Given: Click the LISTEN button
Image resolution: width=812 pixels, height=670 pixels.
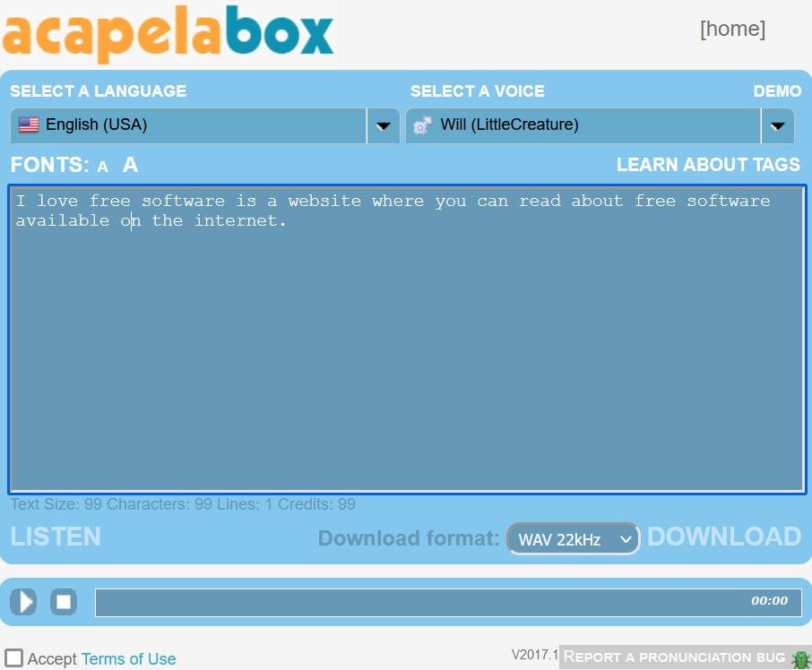Looking at the screenshot, I should click(56, 537).
